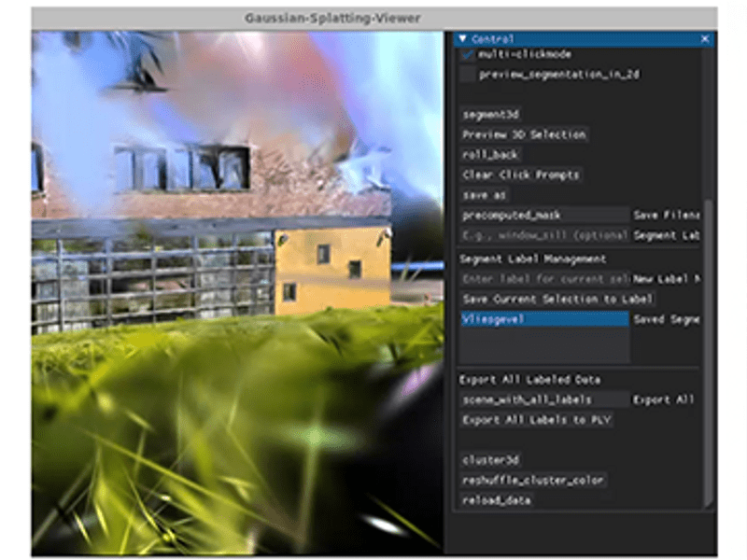Collapse the Control panel triangle
Screen dimensions: 747x560
pyautogui.click(x=462, y=39)
